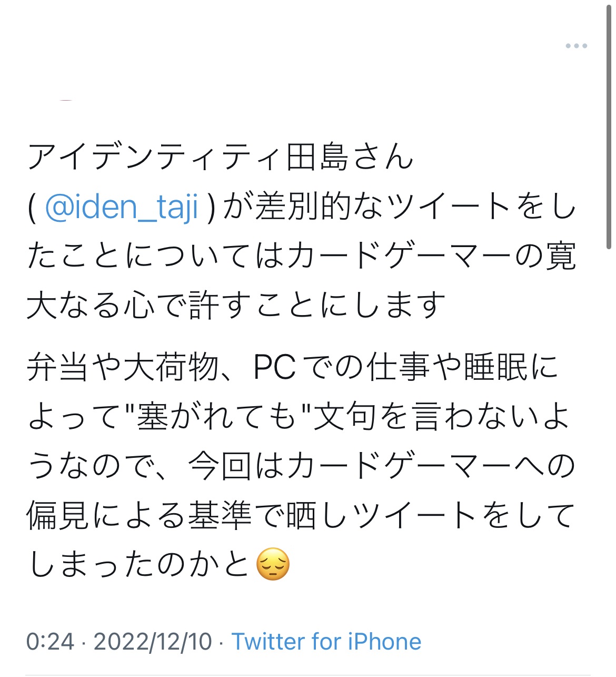Click the pensive face emoji
This screenshot has width=616, height=677.
(273, 564)
